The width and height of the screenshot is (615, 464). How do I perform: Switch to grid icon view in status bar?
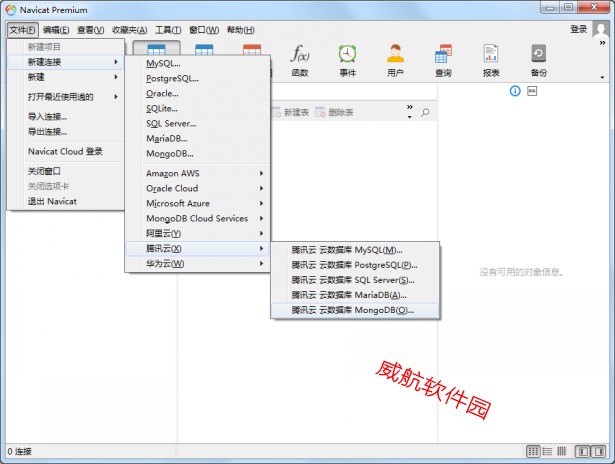pyautogui.click(x=533, y=452)
